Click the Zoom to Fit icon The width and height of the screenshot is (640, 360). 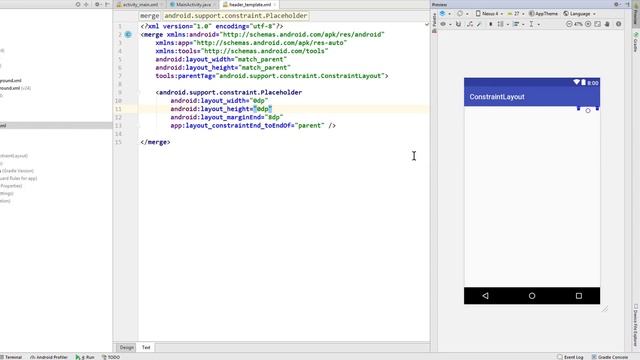(x=598, y=24)
